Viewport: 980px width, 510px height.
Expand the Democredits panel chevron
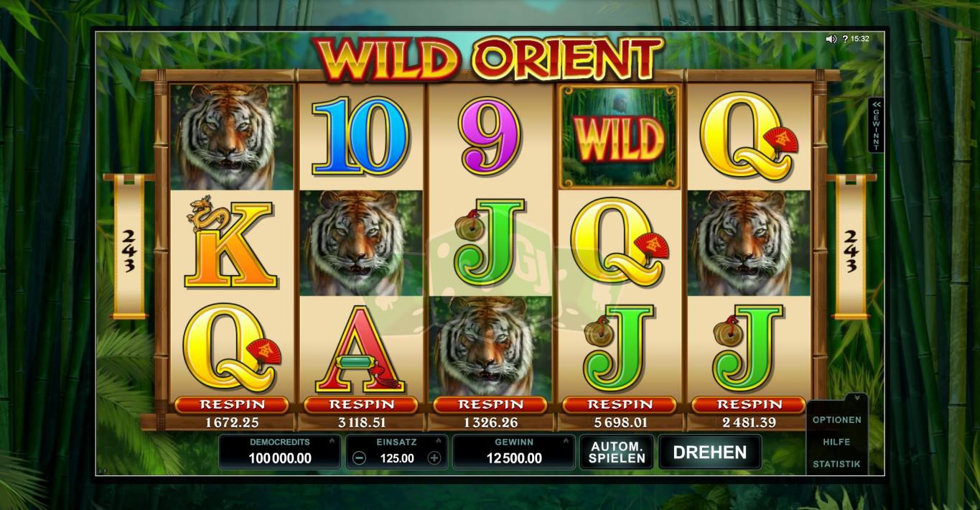click(331, 441)
